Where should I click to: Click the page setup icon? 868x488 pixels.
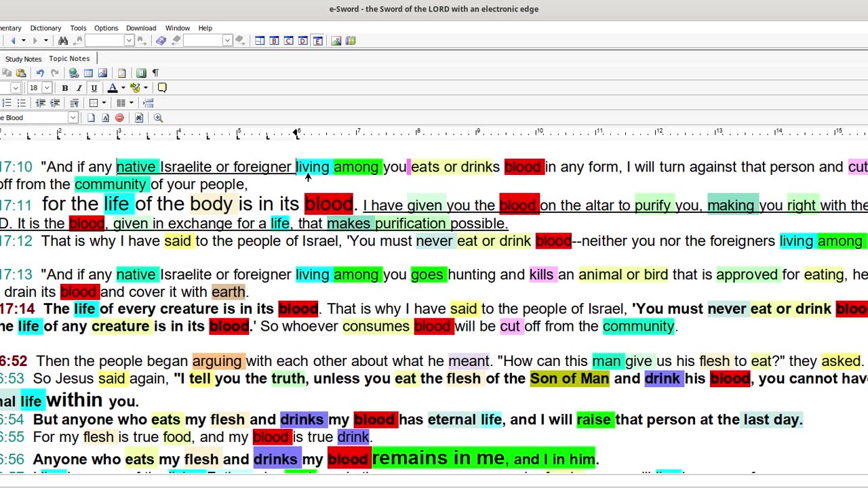pos(121,73)
